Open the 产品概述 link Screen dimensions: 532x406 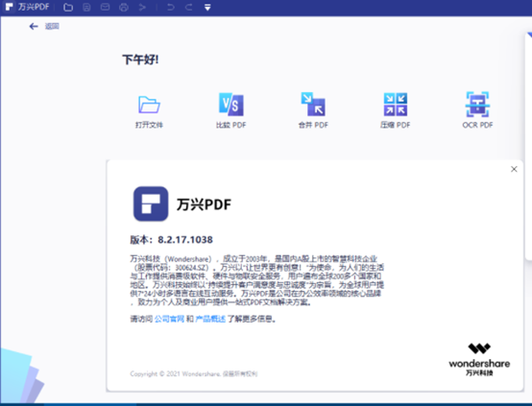tap(210, 319)
